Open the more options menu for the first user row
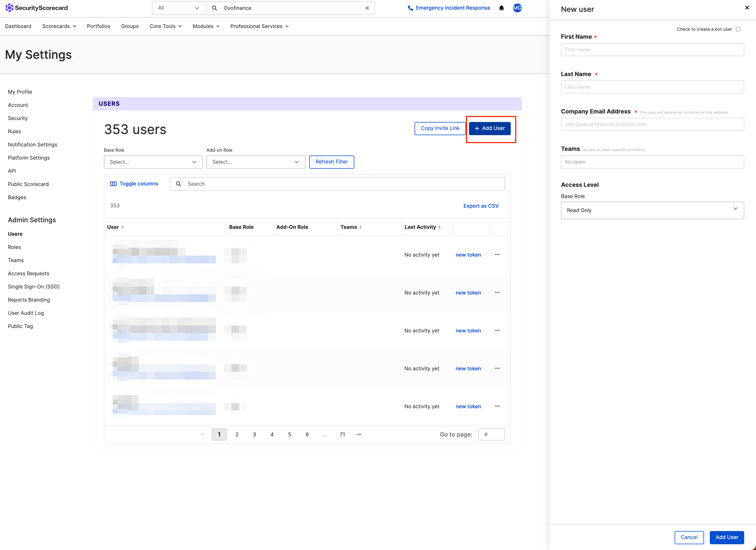The width and height of the screenshot is (756, 550). point(497,255)
